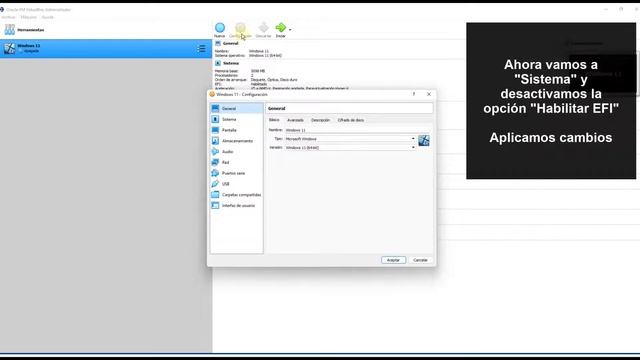Switch to the Descripción tab

point(320,120)
